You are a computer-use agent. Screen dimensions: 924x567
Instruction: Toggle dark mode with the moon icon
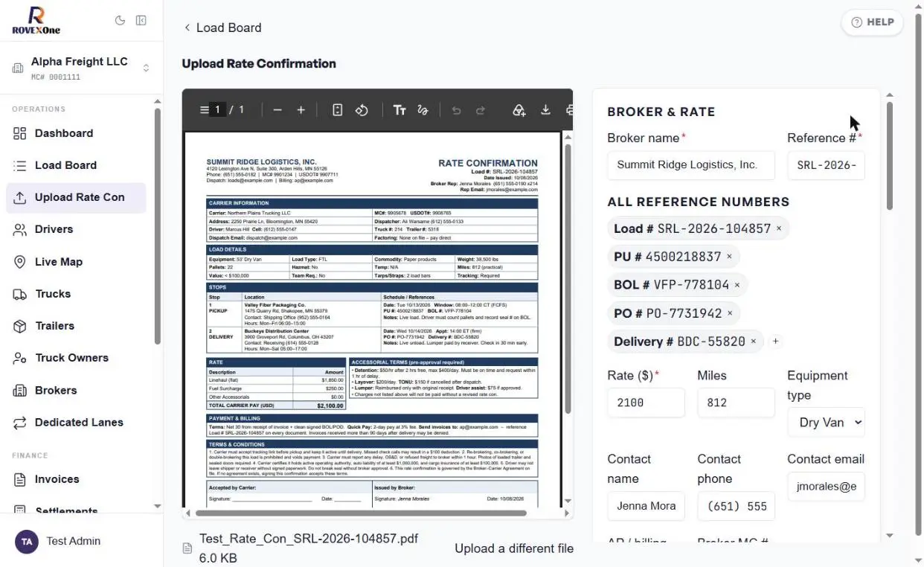120,21
